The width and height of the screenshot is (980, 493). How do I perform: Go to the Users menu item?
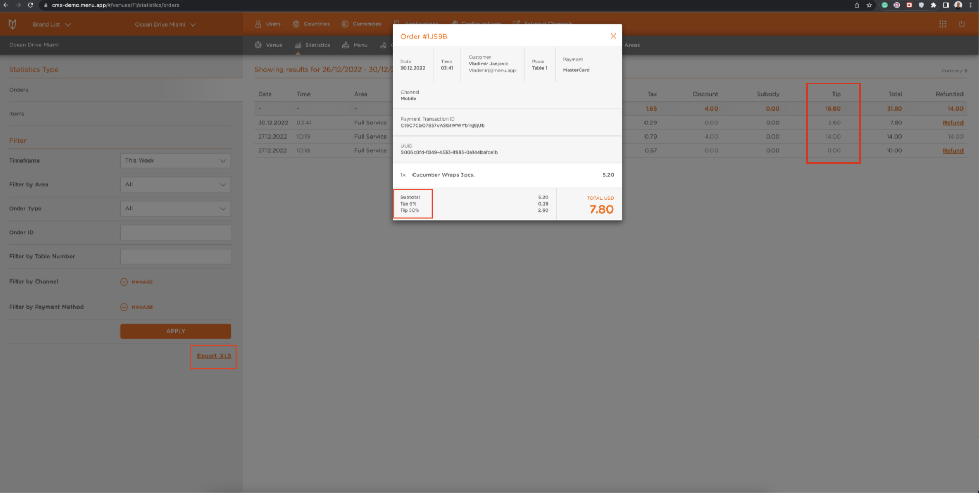coord(268,24)
